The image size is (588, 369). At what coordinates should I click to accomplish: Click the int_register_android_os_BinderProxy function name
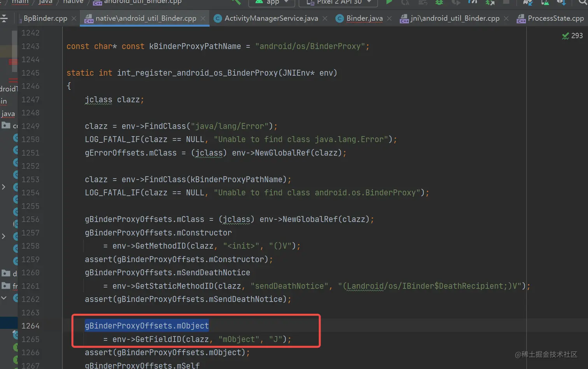[x=198, y=73]
